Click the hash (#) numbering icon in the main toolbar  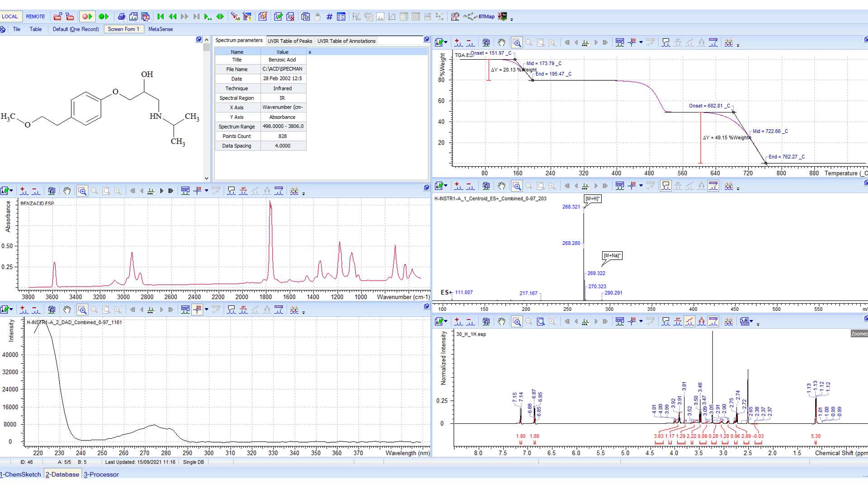(x=329, y=16)
